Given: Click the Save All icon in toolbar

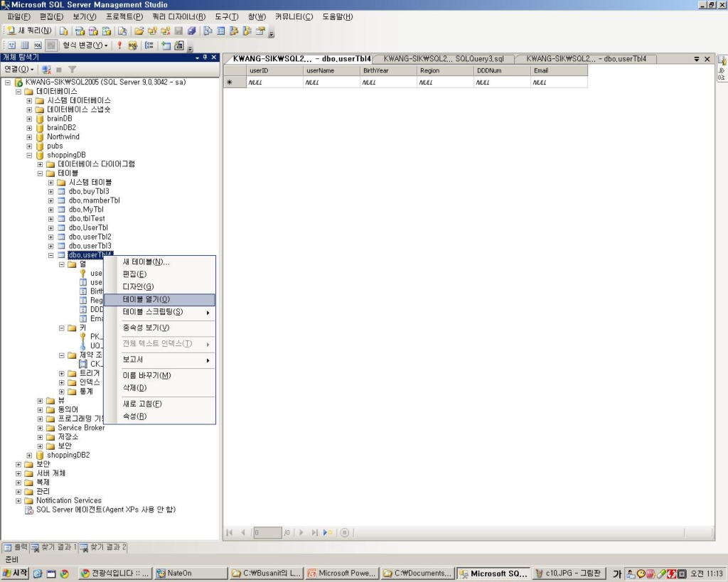Looking at the screenshot, I should 191,31.
